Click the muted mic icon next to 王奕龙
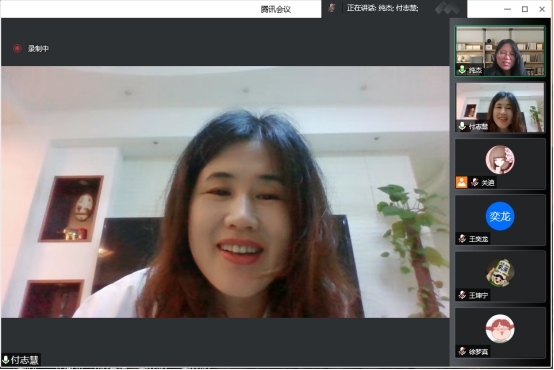 coord(462,239)
